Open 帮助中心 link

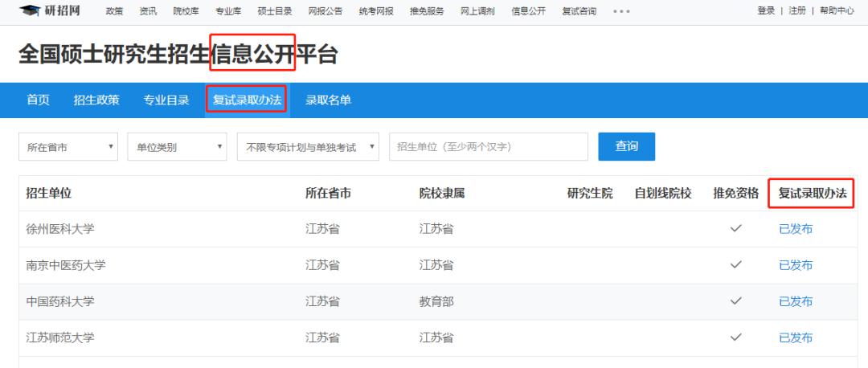tap(837, 10)
